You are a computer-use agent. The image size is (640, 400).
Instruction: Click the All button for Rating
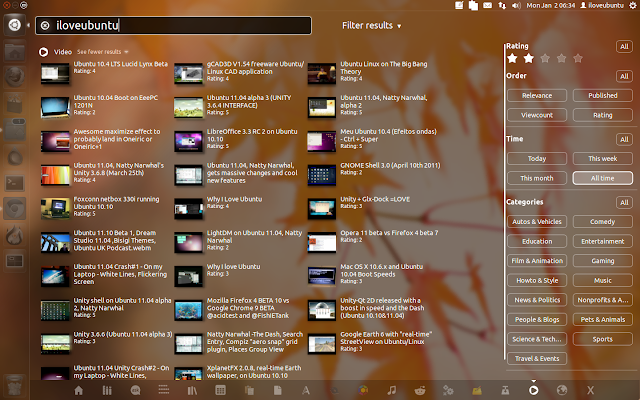(624, 47)
